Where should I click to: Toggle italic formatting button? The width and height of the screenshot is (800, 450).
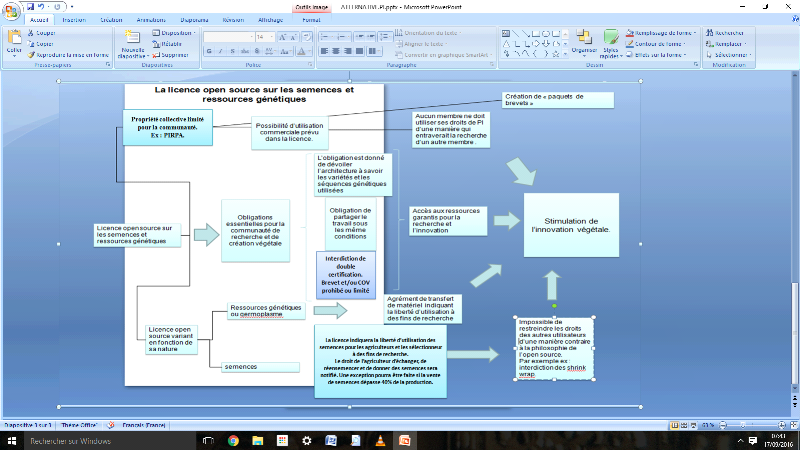(x=222, y=51)
